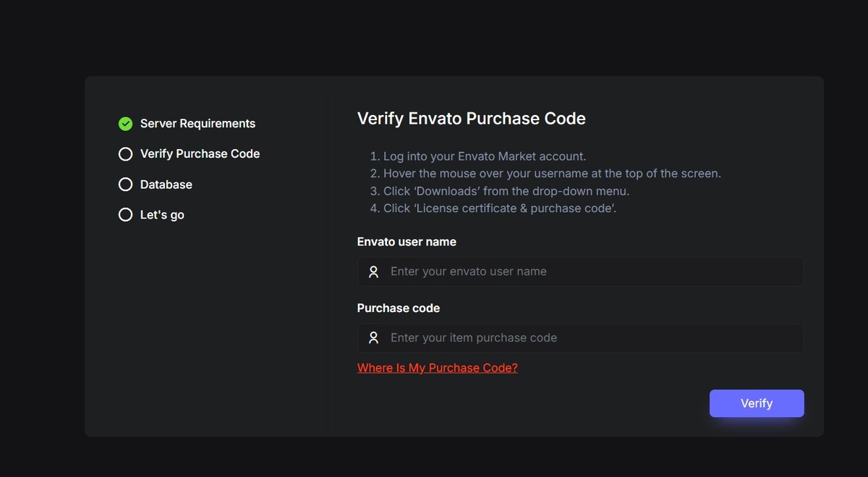This screenshot has height=477, width=868.
Task: Focus the Enter your envato user name field
Action: (580, 271)
